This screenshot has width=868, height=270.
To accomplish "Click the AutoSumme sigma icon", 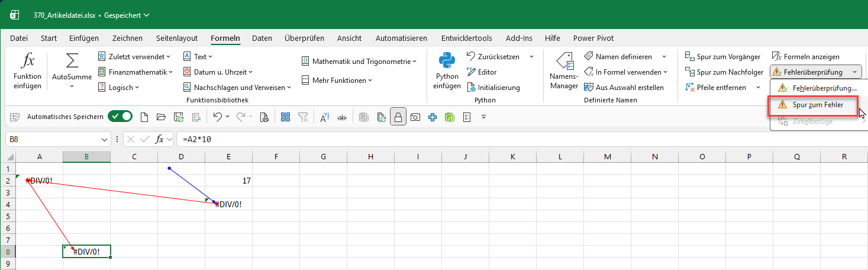I will point(72,62).
